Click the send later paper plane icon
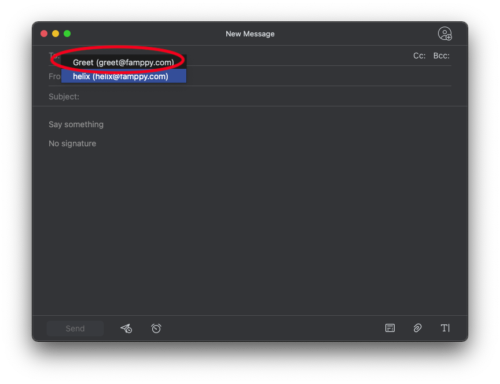Image resolution: width=500 pixels, height=384 pixels. 126,328
